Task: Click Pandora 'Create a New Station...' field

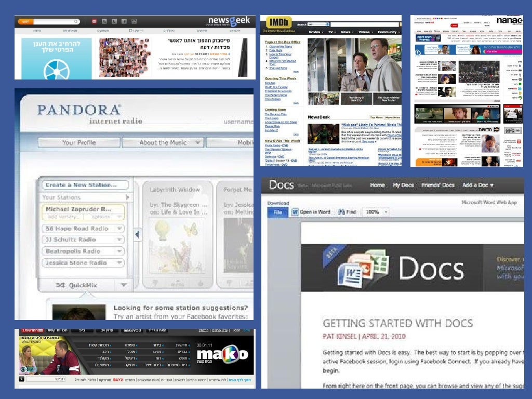Action: [x=85, y=185]
